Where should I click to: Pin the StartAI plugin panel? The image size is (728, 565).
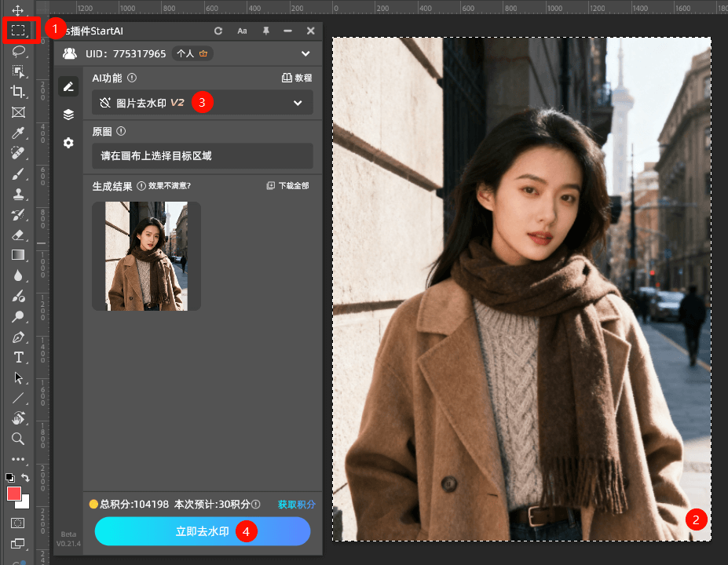265,31
